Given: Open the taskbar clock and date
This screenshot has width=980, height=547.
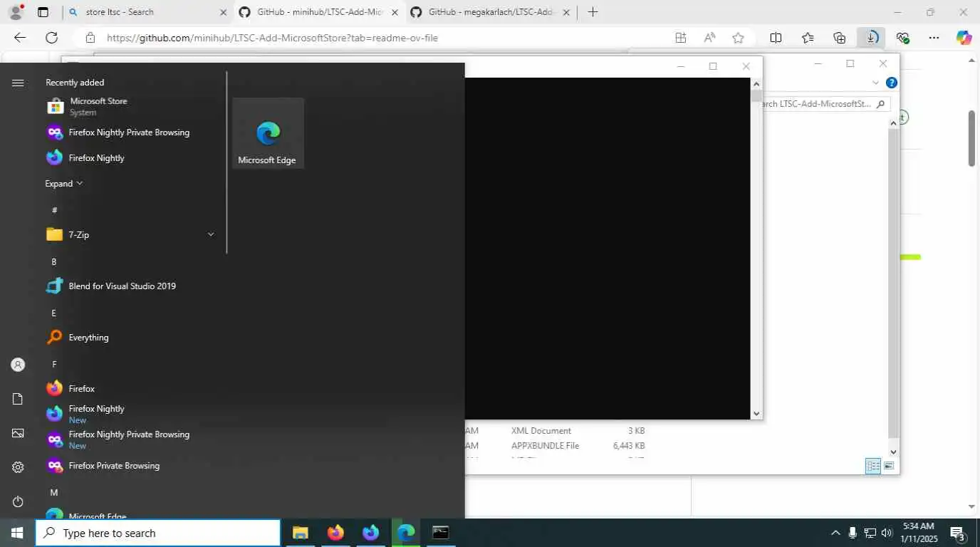Looking at the screenshot, I should (x=917, y=533).
